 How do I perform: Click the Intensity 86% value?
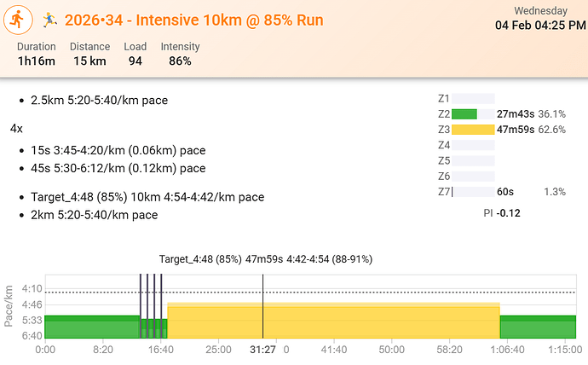[x=180, y=54]
